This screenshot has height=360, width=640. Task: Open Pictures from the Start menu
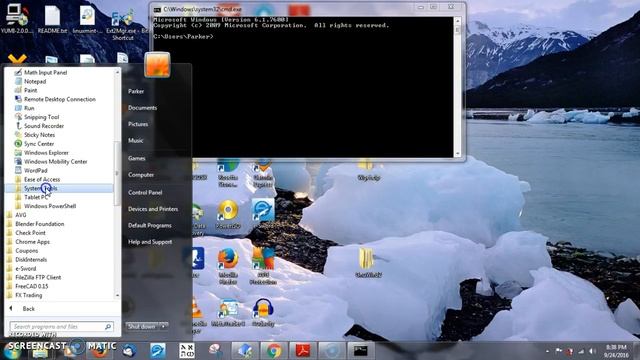pos(138,124)
